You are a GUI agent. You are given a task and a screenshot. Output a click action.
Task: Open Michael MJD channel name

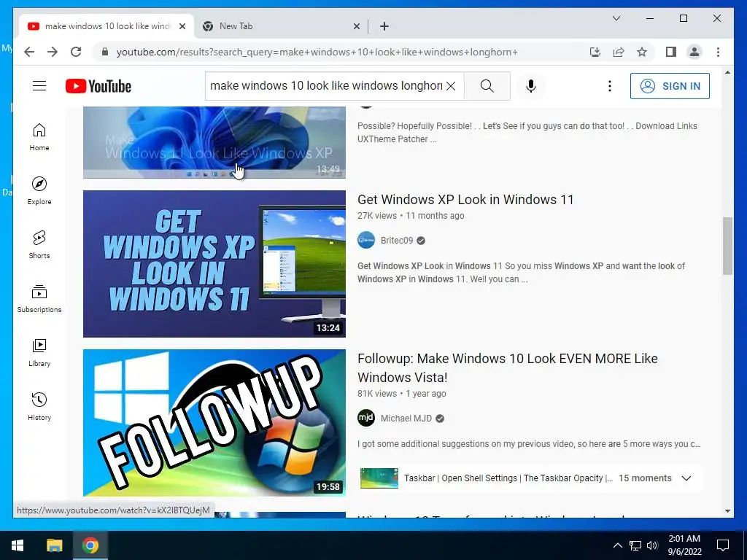(x=406, y=419)
